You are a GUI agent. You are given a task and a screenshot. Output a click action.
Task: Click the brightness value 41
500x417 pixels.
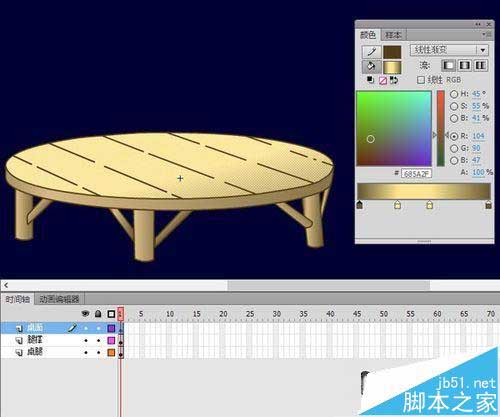pos(476,118)
